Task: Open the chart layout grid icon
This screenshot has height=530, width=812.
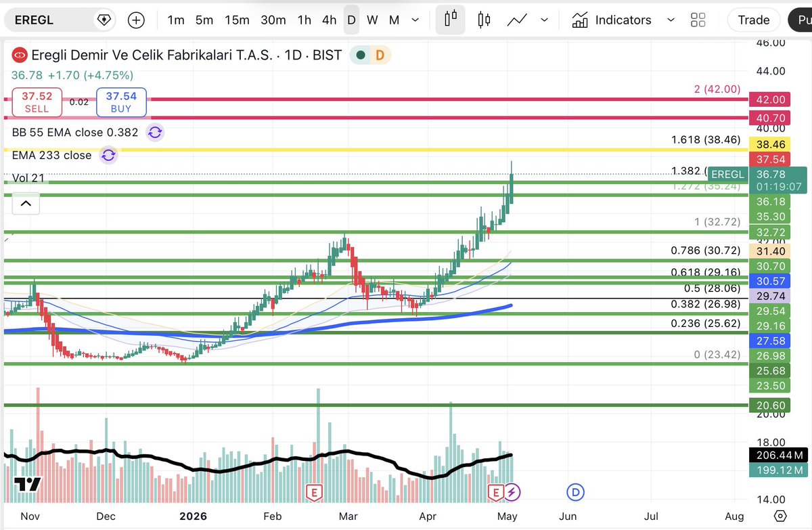Action: pyautogui.click(x=698, y=20)
